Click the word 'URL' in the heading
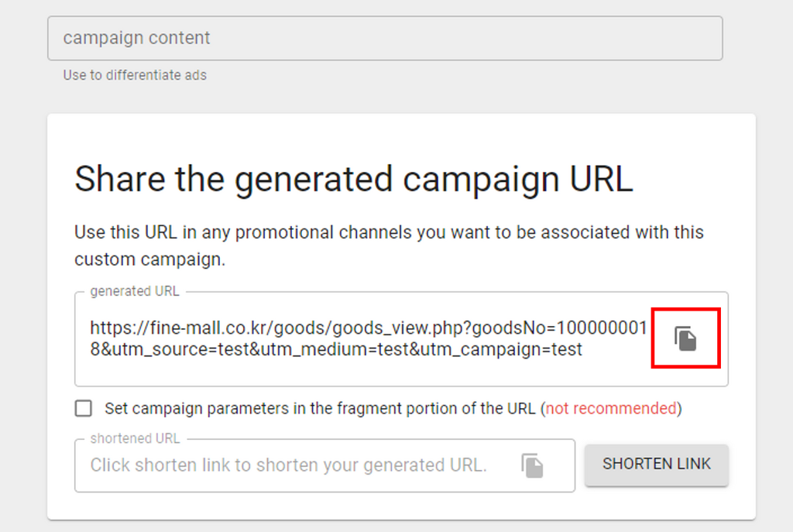Viewport: 793px width, 532px height. (x=601, y=179)
